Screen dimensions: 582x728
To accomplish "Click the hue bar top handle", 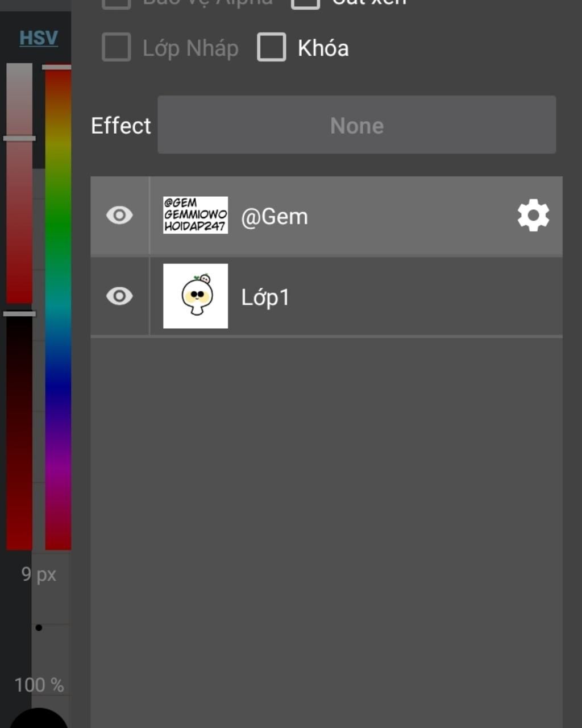I will 56,67.
